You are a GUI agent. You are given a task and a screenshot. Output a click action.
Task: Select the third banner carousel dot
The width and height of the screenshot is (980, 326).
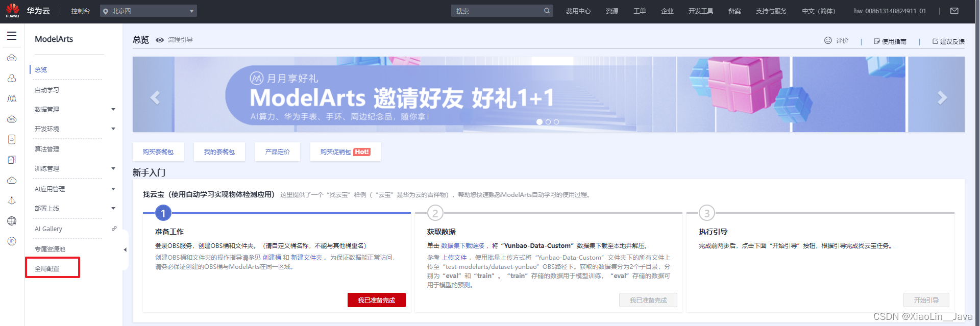556,122
